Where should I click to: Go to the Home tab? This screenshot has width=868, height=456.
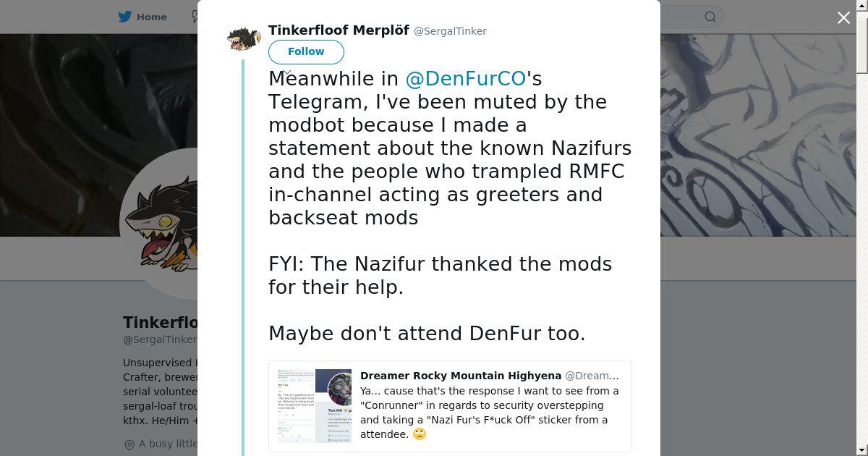[x=151, y=17]
